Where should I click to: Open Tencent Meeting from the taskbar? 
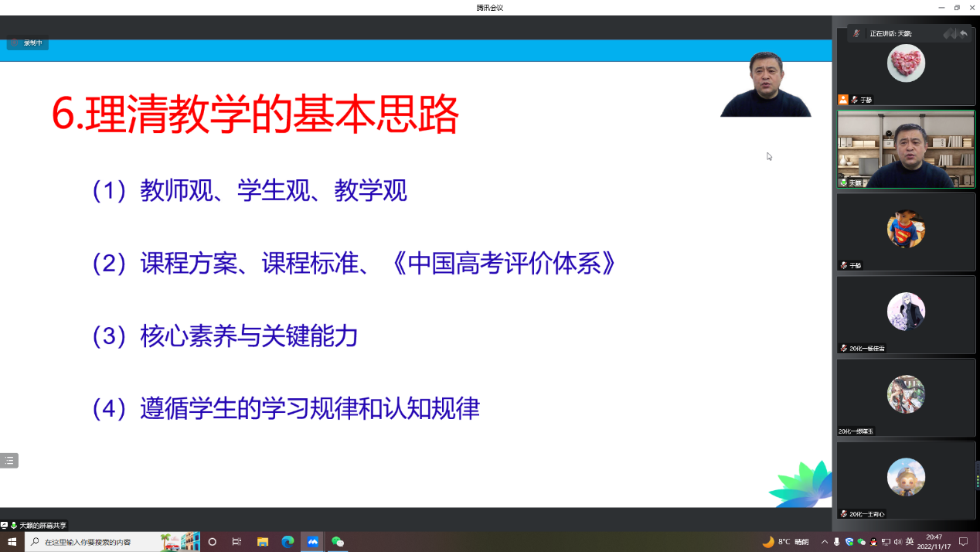[313, 542]
